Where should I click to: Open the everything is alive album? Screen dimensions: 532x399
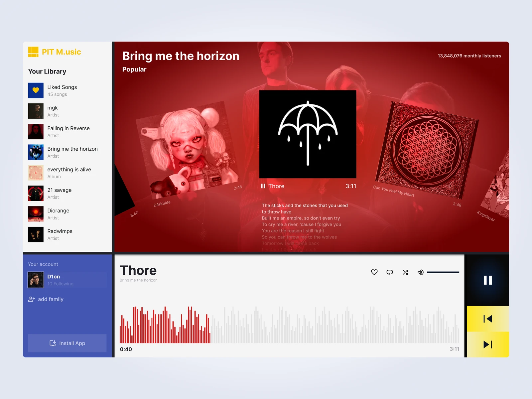click(x=67, y=173)
